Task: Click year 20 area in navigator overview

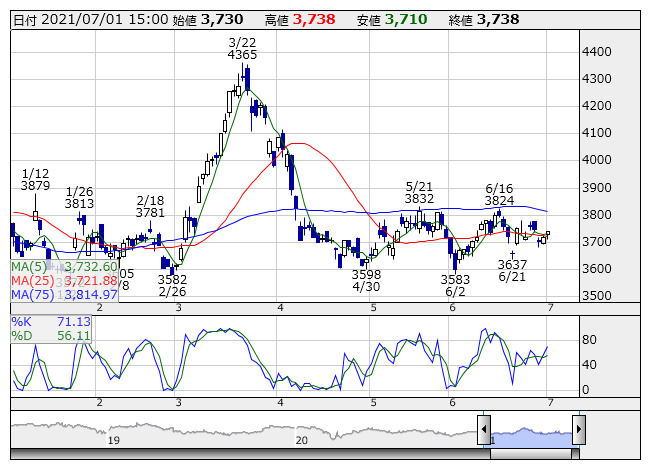Action: pos(301,439)
